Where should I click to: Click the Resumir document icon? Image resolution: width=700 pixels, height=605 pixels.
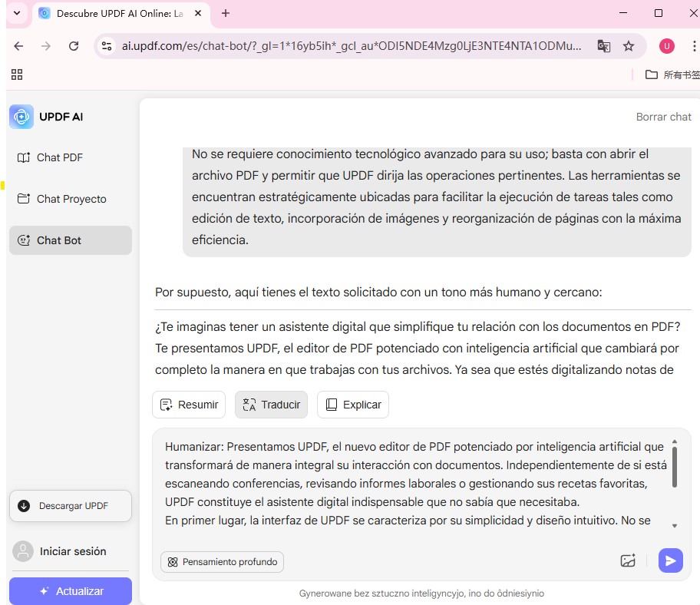(x=166, y=405)
